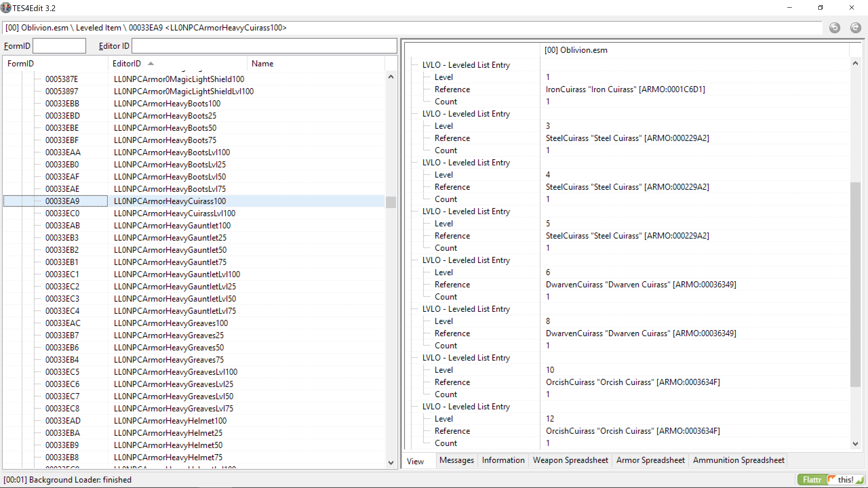The image size is (868, 488).
Task: Click the Flattr this button
Action: click(x=830, y=479)
